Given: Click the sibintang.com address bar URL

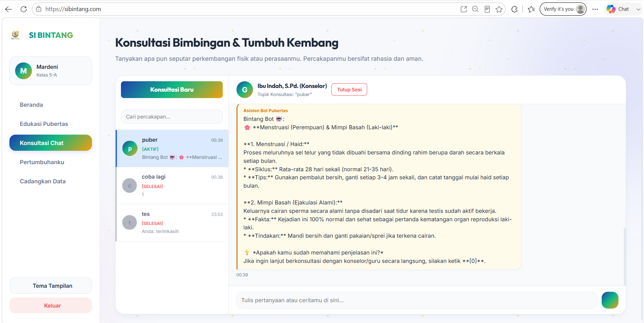Looking at the screenshot, I should coord(73,9).
